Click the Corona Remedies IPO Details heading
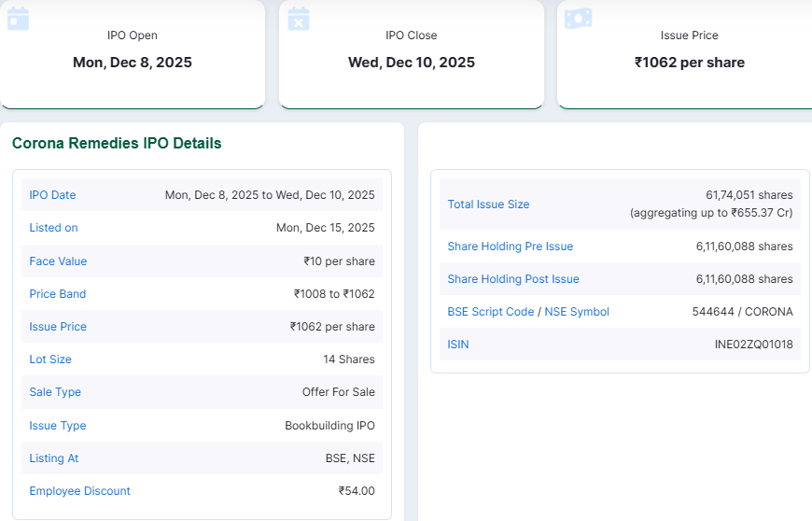This screenshot has width=812, height=521. coord(117,144)
